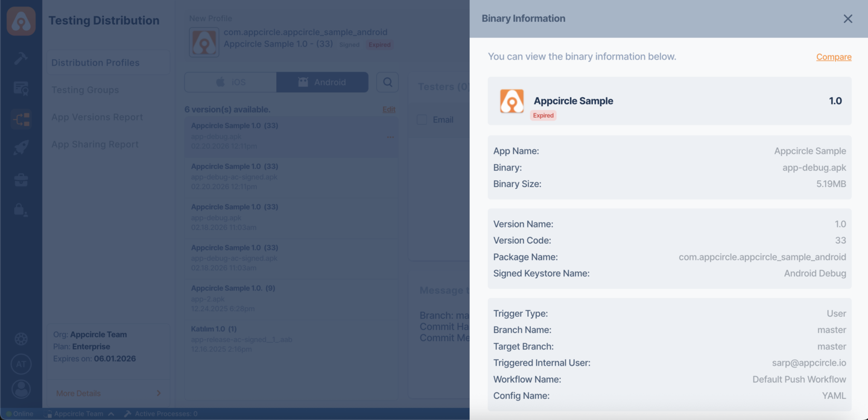Click the Appcircle logo at top left
Image resolution: width=868 pixels, height=420 pixels.
point(21,20)
